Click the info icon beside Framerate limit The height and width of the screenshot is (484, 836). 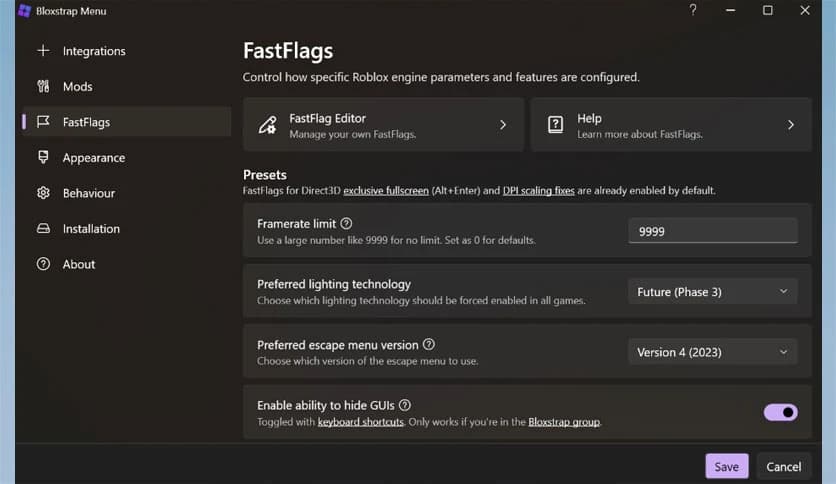click(x=346, y=224)
